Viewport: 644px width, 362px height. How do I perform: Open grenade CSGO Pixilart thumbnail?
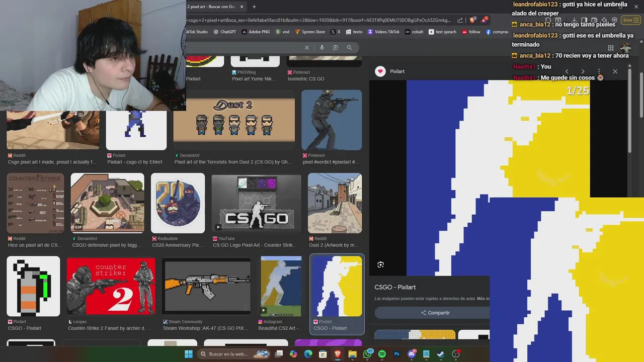point(33,287)
